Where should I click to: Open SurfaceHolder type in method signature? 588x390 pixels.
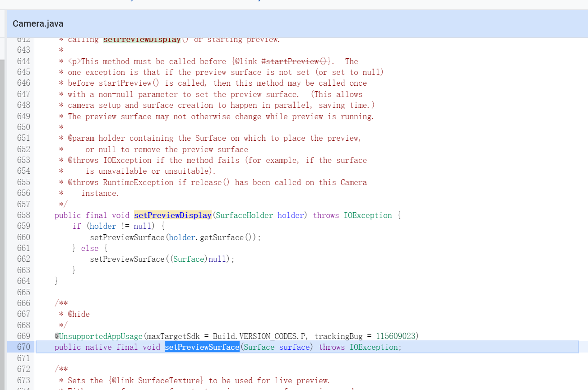click(244, 215)
